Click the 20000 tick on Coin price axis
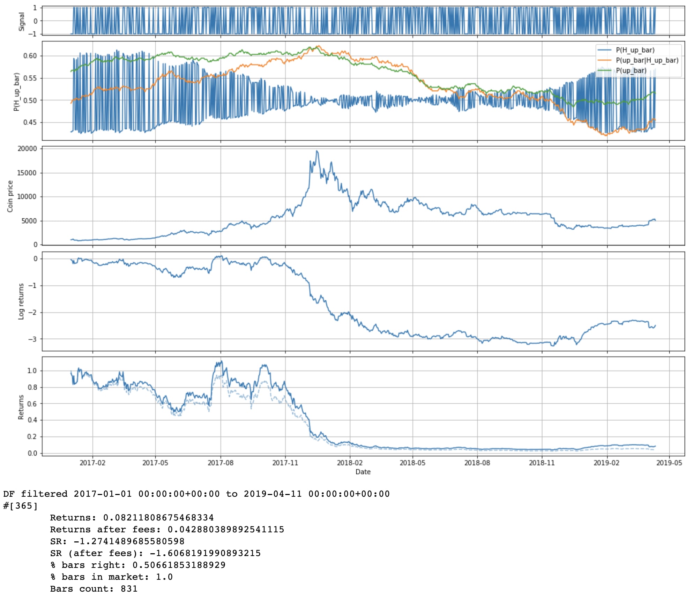The height and width of the screenshot is (600, 700). tap(27, 149)
